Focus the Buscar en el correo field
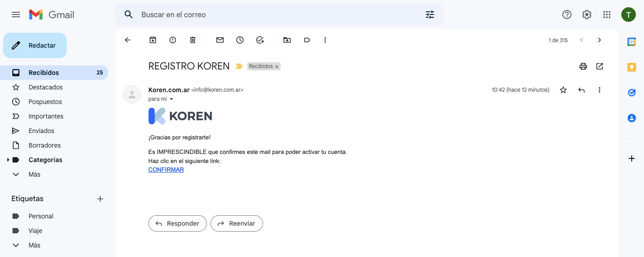This screenshot has width=644, height=257. (x=279, y=15)
